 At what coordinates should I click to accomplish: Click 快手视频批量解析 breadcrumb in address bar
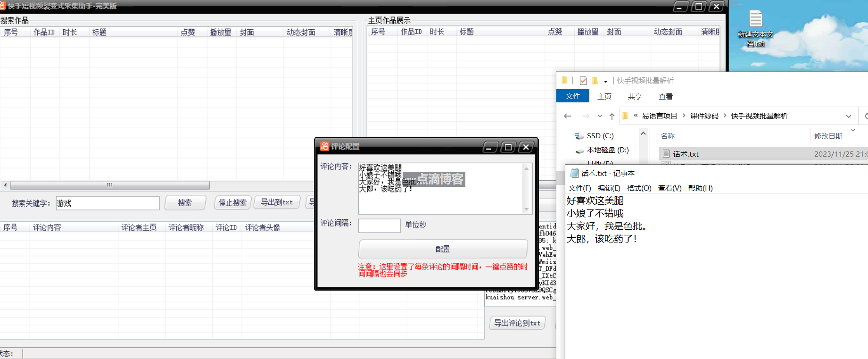(x=759, y=116)
